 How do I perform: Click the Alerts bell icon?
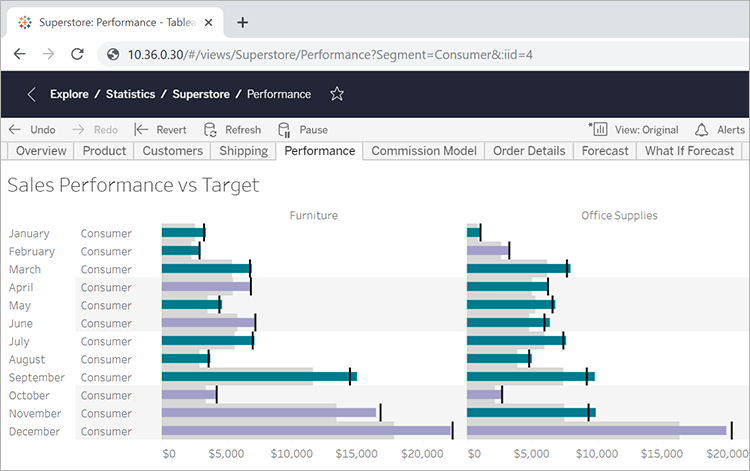[701, 130]
